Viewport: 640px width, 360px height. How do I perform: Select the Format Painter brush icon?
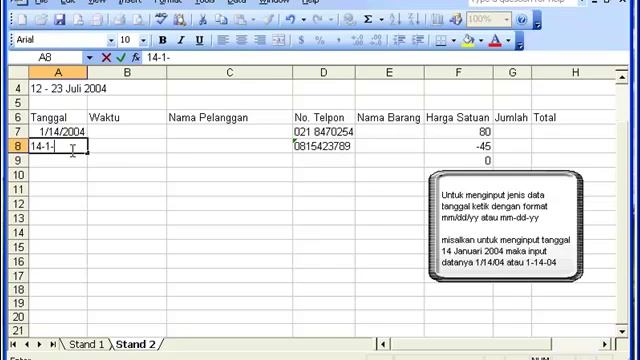[268, 19]
